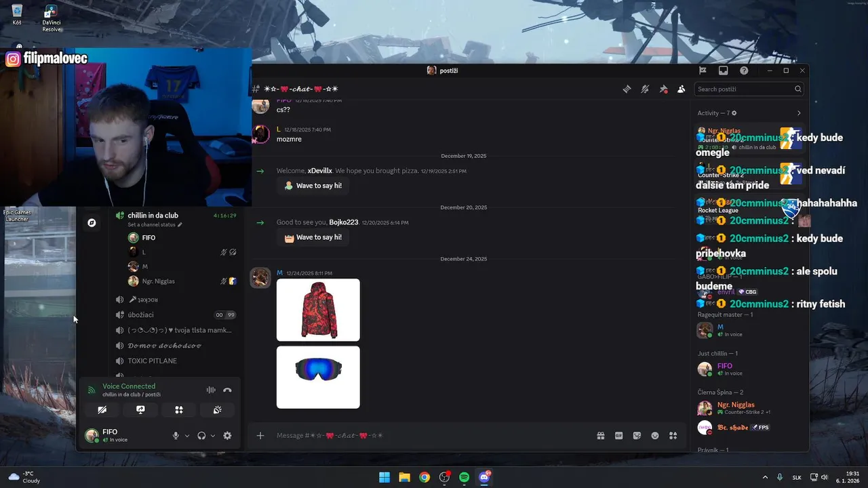Viewport: 868px width, 488px height.
Task: Open weather widget showing Cloudy
Action: click(x=24, y=477)
